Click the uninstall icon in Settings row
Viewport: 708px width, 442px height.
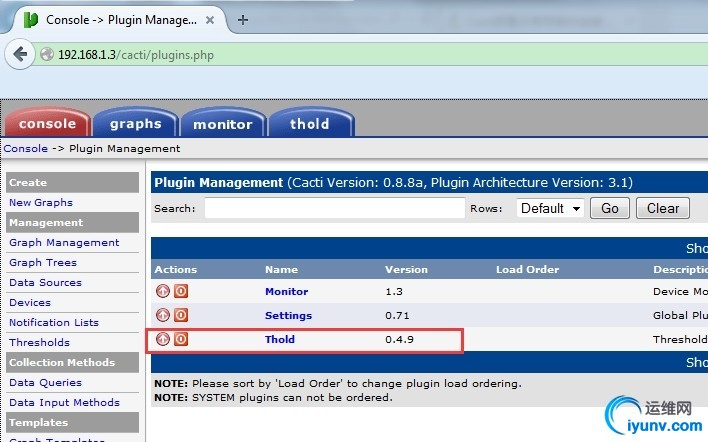click(163, 315)
